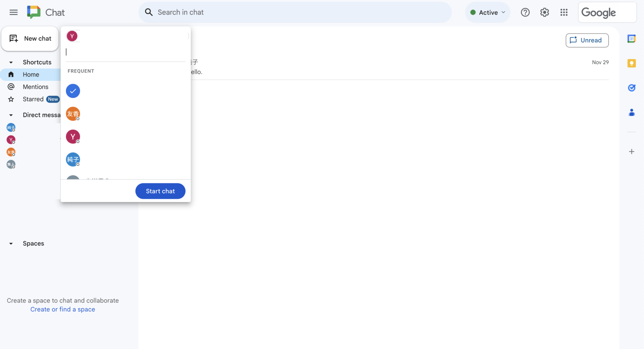Collapse the Spaces section
The width and height of the screenshot is (644, 349).
11,243
